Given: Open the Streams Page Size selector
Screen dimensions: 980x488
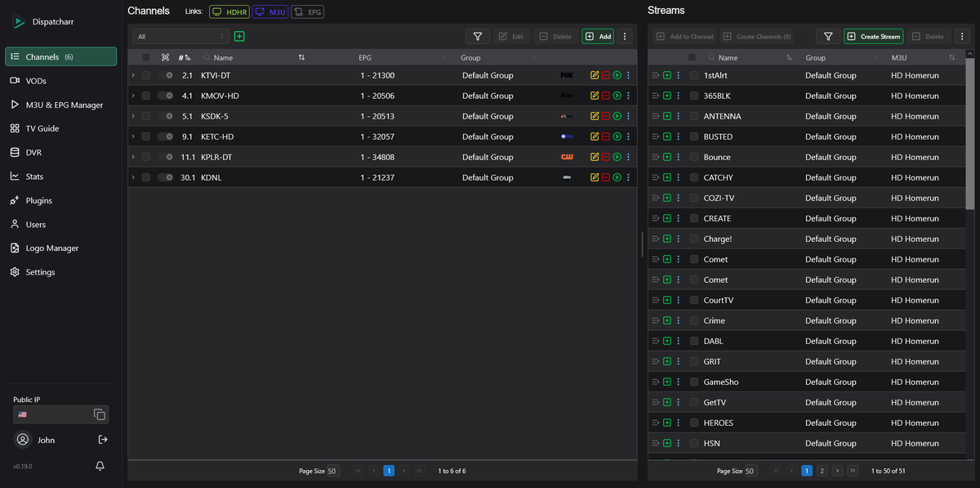Looking at the screenshot, I should coord(751,471).
